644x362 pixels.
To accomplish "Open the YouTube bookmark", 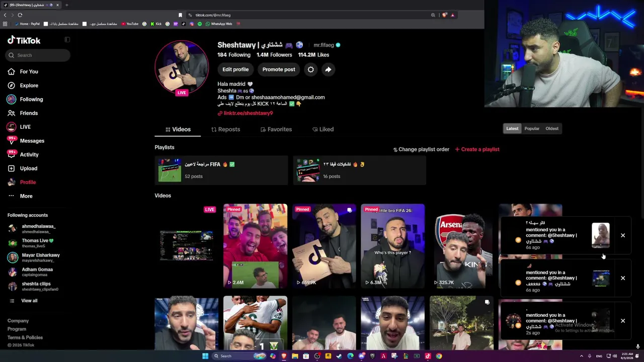I will 130,24.
